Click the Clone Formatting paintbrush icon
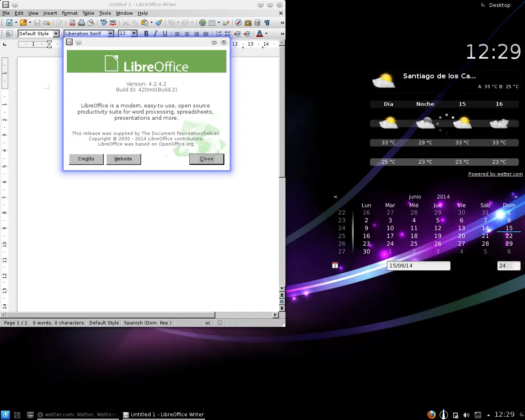Viewport: 525px width, 420px height. [159, 23]
